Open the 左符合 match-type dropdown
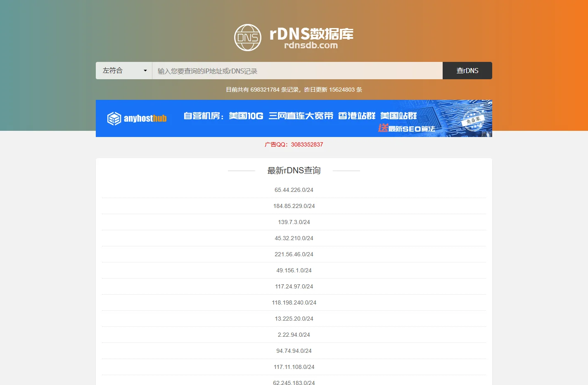The height and width of the screenshot is (385, 588). click(x=124, y=71)
